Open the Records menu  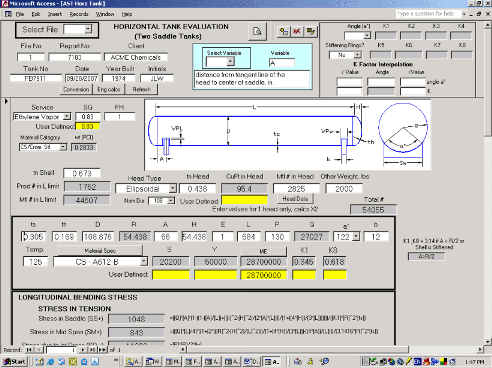pyautogui.click(x=79, y=14)
